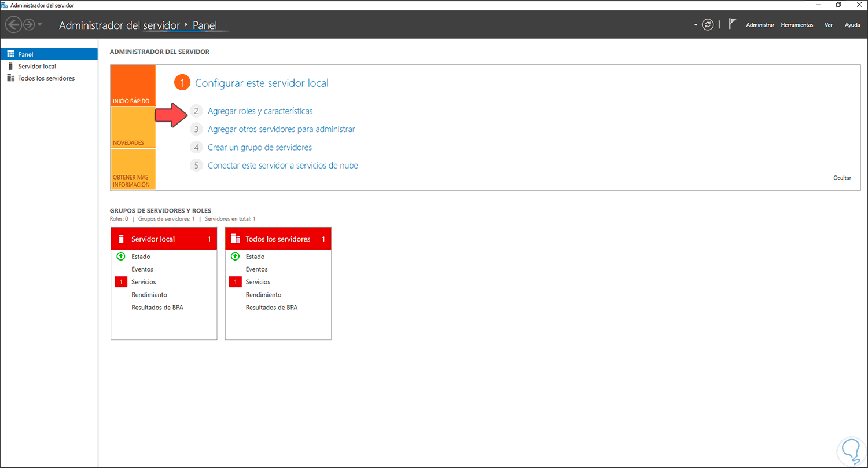Click Resultados de BPA in Servidor local tile
Image resolution: width=868 pixels, height=468 pixels.
pyautogui.click(x=157, y=308)
